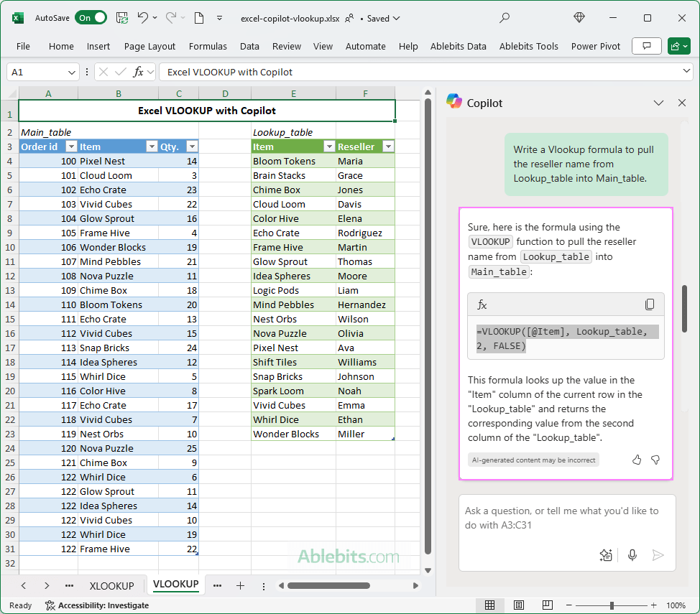The image size is (700, 614).
Task: Open the Power Pivot tab
Action: [596, 47]
